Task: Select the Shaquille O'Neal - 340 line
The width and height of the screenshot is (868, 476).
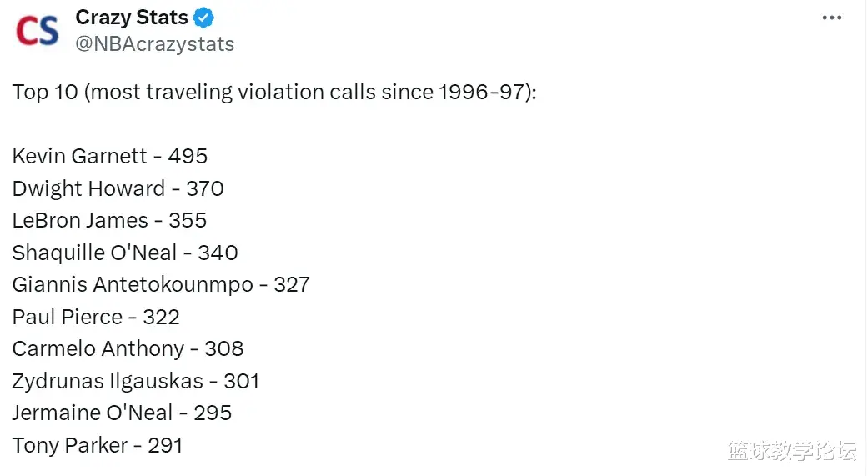Action: pyautogui.click(x=125, y=253)
